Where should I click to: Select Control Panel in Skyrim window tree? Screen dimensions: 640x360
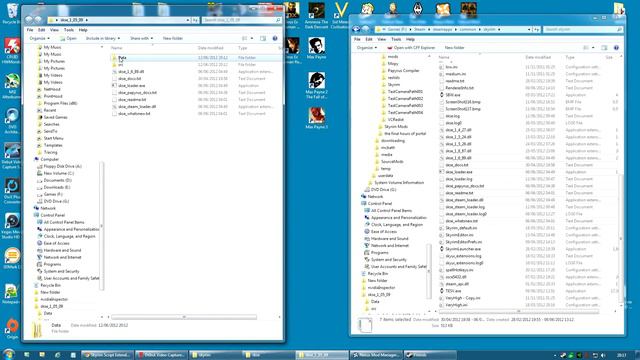[380, 203]
